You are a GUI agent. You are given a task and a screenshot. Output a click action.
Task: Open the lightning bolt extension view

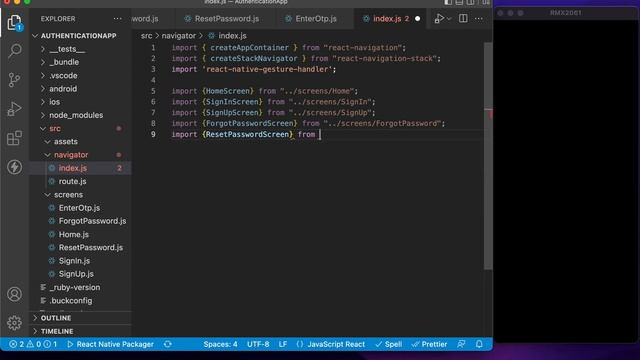point(14,167)
